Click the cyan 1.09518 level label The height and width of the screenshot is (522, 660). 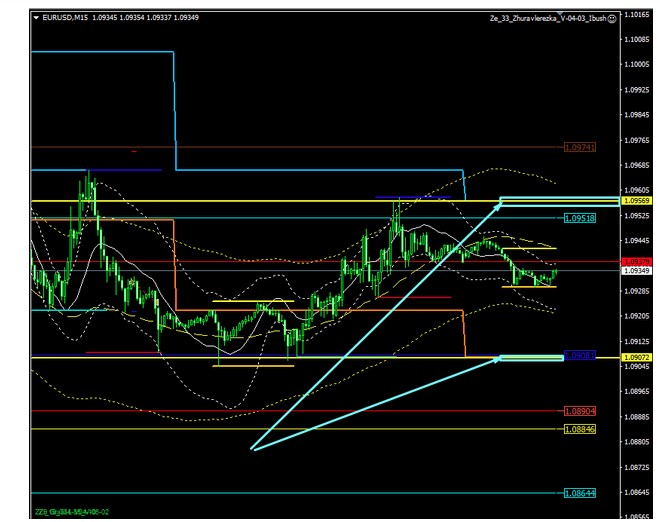[x=580, y=218]
